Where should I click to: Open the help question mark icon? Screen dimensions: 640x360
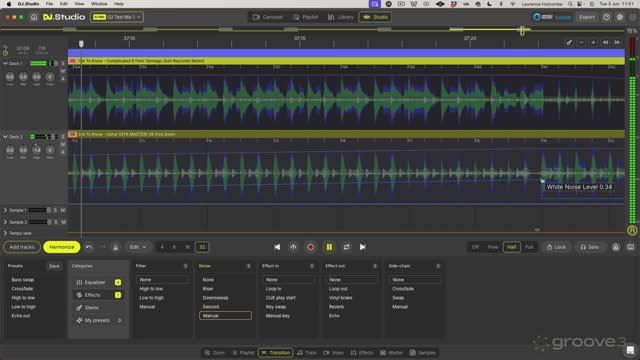[x=607, y=17]
